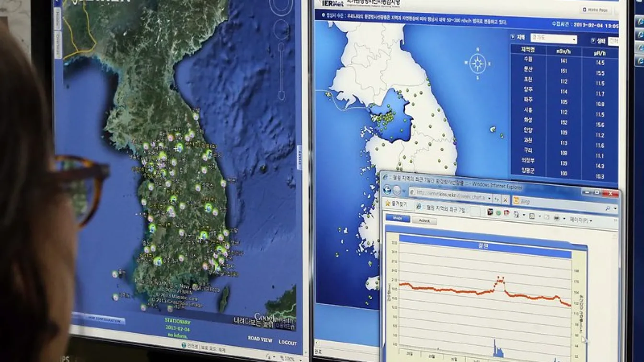Switch to the ActiveX tab above the chart
644x362 pixels.
(x=424, y=221)
